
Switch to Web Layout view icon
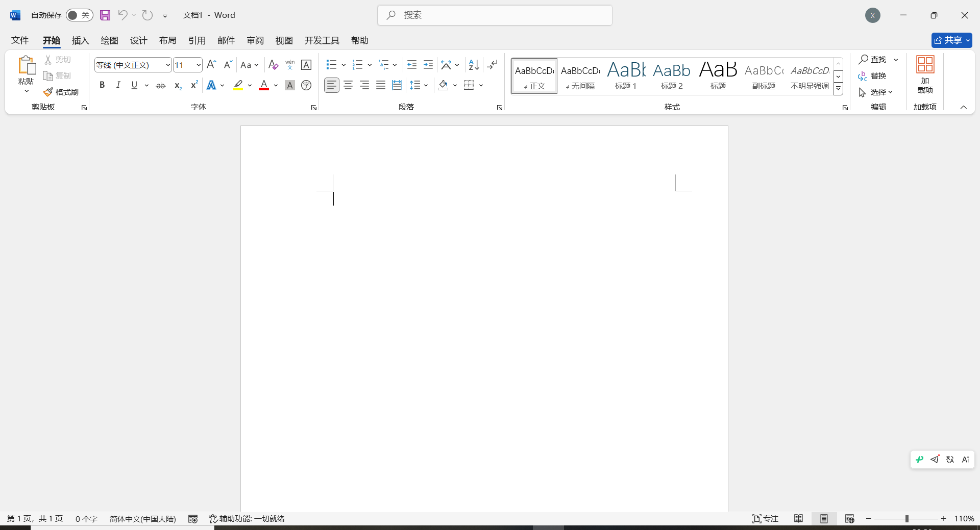click(x=850, y=519)
